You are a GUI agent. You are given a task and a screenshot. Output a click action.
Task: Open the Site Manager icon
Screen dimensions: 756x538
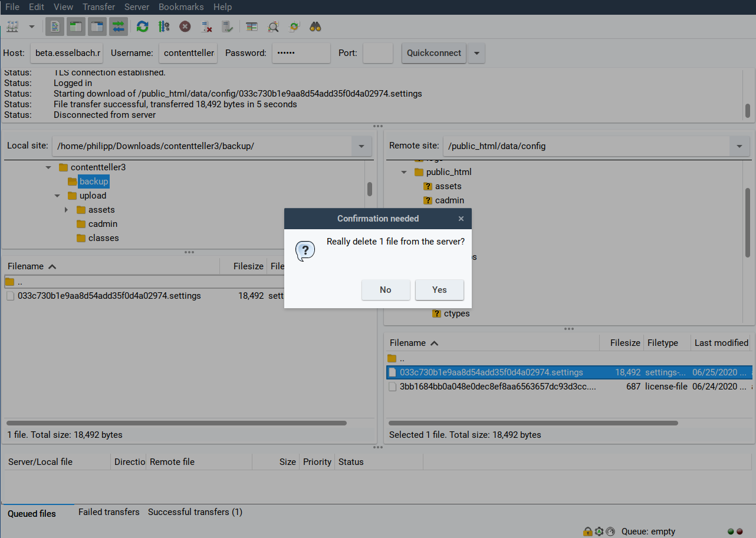pos(13,27)
